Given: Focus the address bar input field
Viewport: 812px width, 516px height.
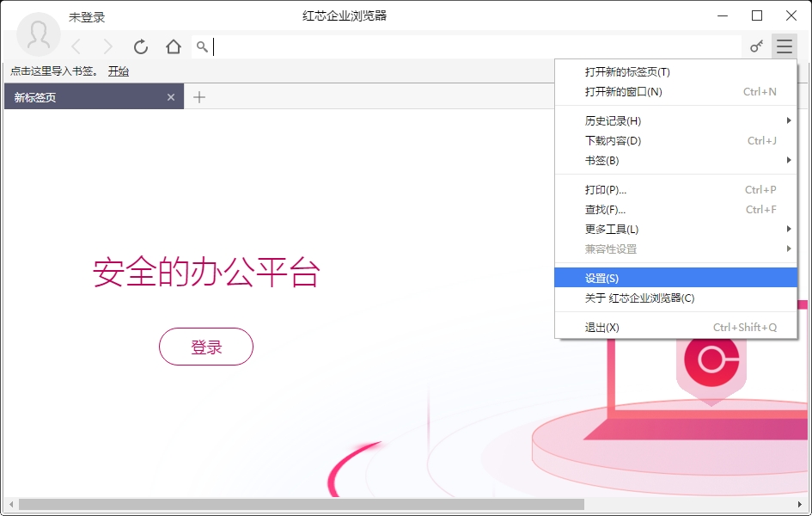Looking at the screenshot, I should [x=473, y=47].
